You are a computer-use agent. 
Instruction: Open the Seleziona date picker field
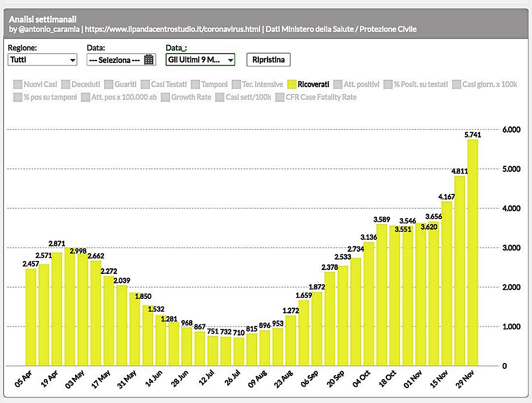click(x=116, y=60)
